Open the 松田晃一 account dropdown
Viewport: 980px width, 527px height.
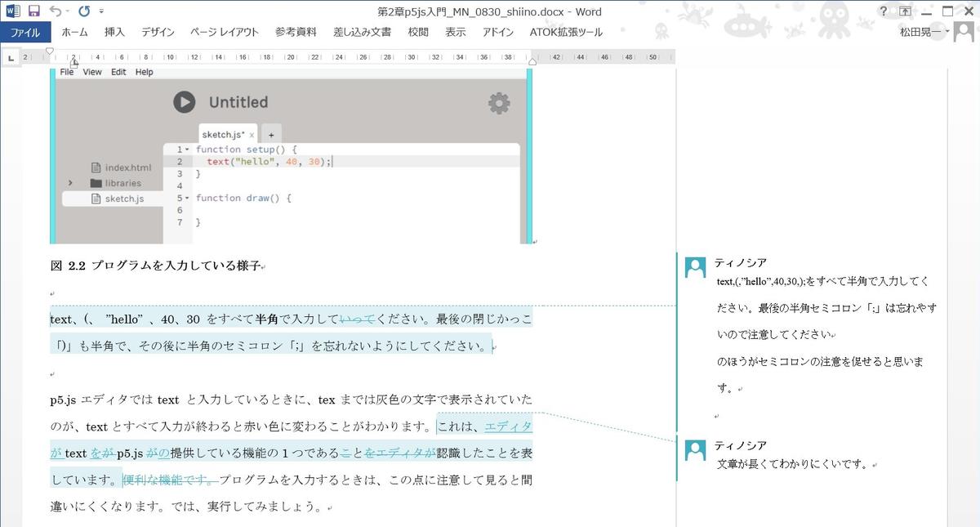tap(924, 33)
